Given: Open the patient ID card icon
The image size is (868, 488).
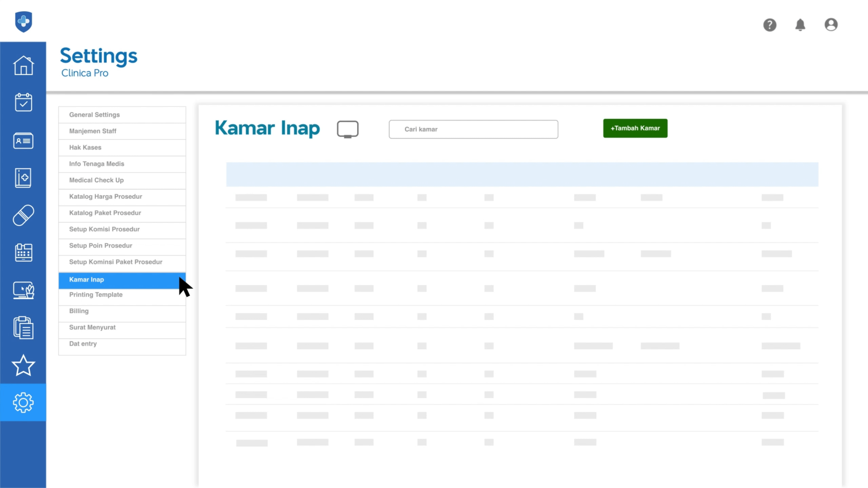Looking at the screenshot, I should (x=23, y=141).
